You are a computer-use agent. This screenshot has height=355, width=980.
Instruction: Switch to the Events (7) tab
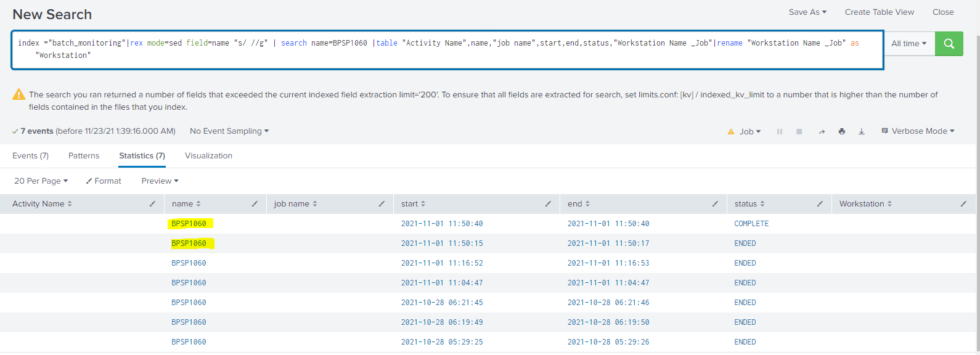[30, 156]
